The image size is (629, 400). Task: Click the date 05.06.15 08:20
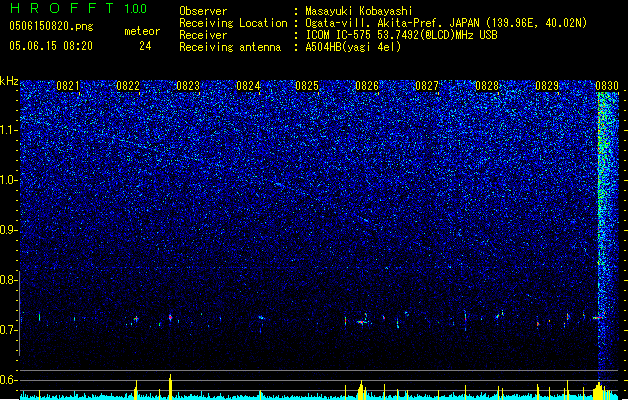point(51,46)
